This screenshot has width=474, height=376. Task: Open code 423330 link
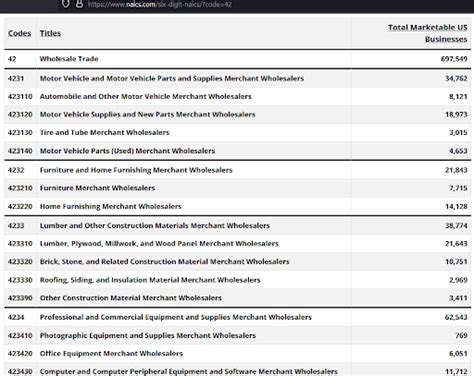tap(20, 280)
